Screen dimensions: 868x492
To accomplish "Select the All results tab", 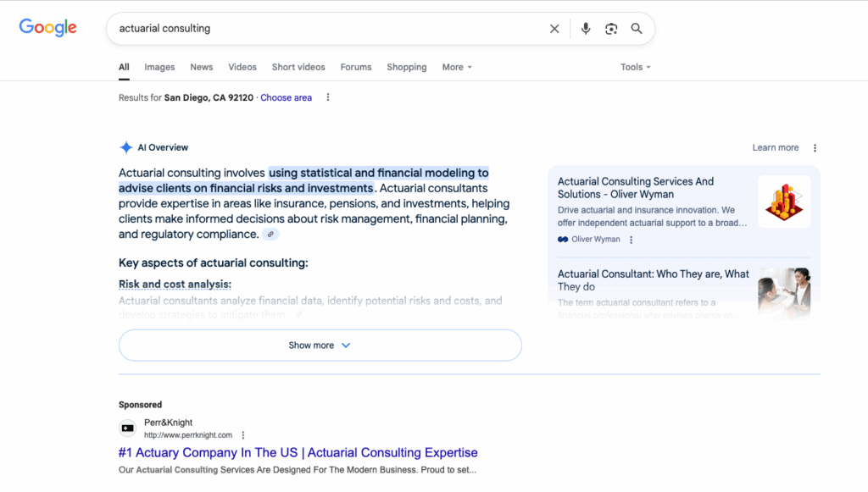I will point(124,68).
